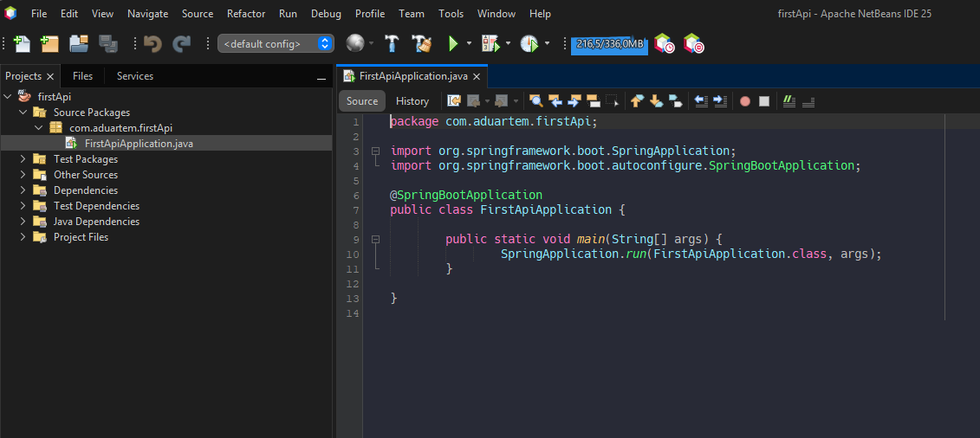Collapse the main method code fold
Screen dimensions: 980x438
tap(376, 239)
